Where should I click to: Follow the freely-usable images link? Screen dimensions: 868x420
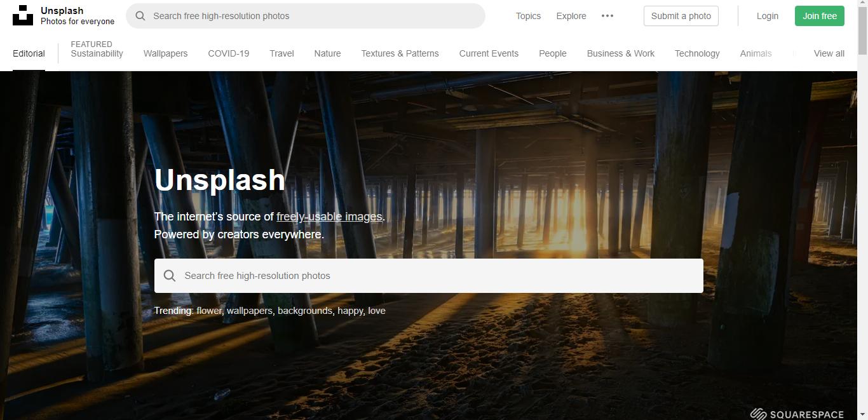point(329,217)
